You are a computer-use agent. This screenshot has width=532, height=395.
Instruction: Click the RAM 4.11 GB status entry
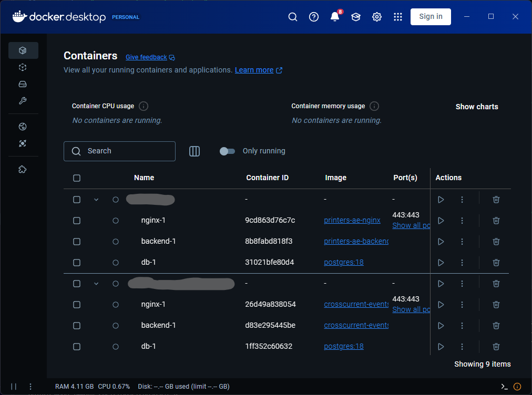click(x=74, y=387)
